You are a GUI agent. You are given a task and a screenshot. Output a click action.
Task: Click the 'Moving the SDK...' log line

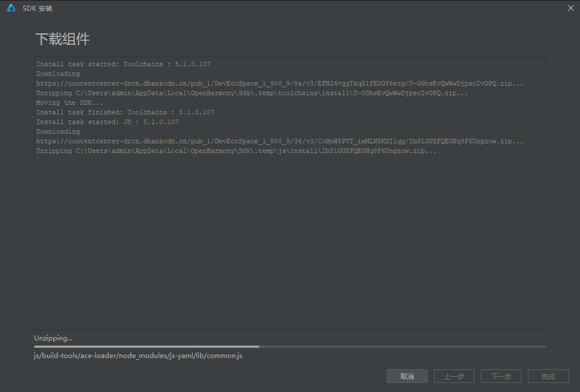tap(70, 103)
